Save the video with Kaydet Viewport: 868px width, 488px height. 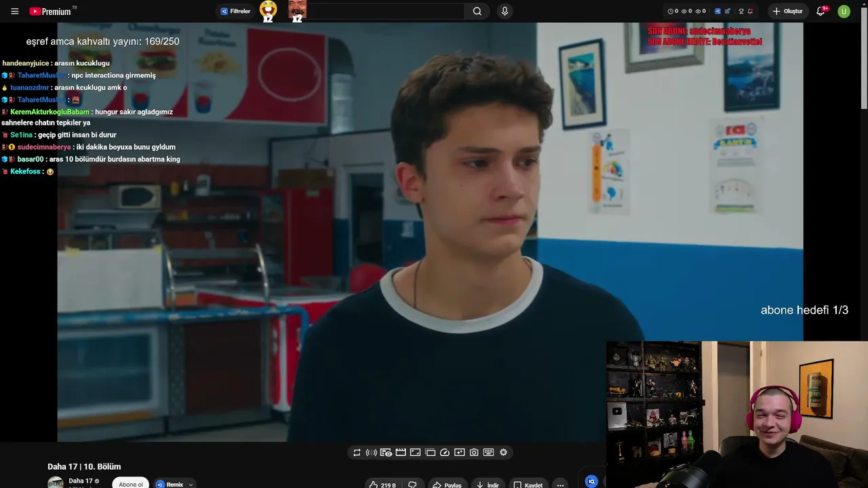528,485
